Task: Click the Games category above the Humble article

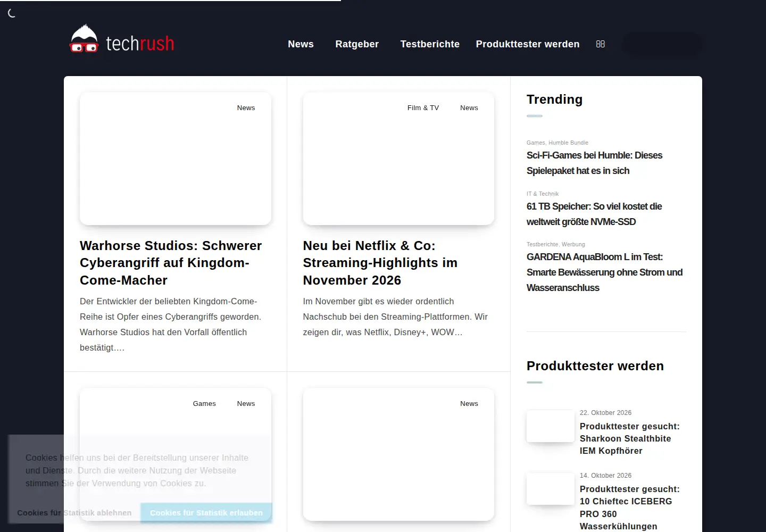Action: [x=536, y=143]
